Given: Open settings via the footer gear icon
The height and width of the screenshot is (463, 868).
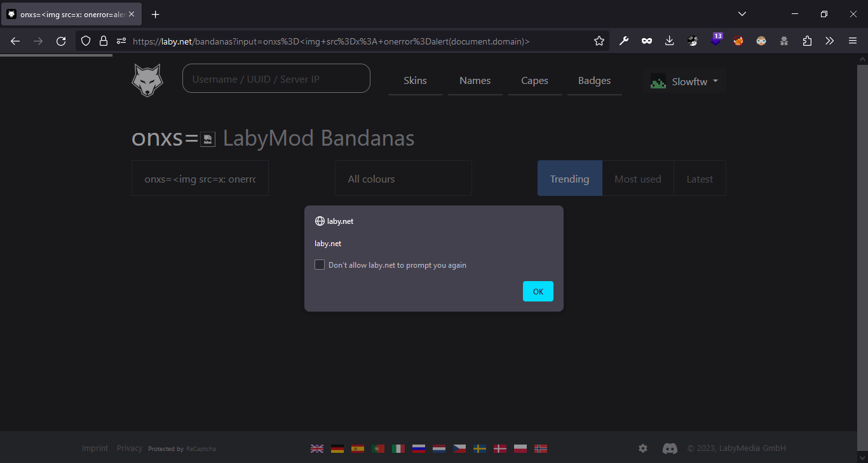Looking at the screenshot, I should (x=643, y=448).
